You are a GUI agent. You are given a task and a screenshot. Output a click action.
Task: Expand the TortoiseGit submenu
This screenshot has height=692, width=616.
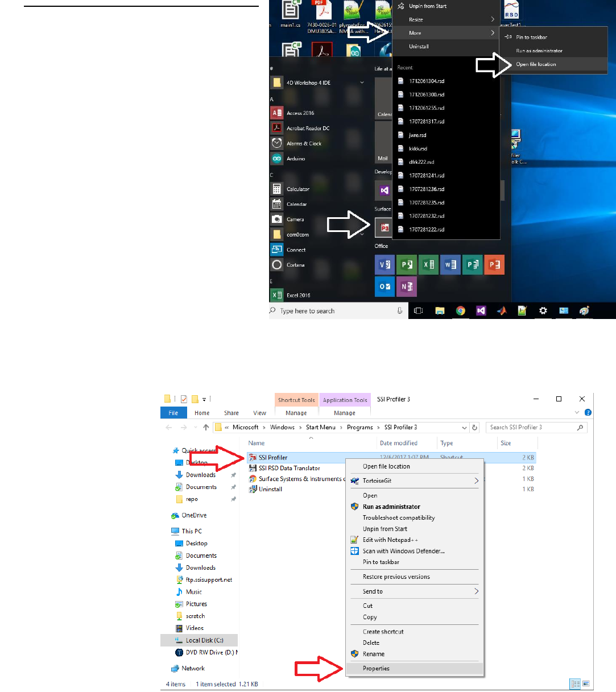point(477,480)
